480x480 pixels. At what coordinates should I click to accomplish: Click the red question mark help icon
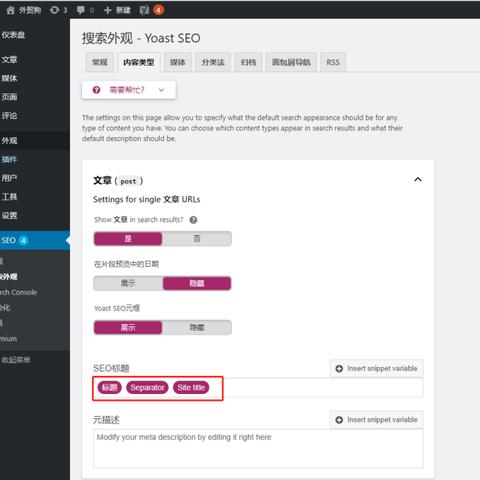pos(96,90)
